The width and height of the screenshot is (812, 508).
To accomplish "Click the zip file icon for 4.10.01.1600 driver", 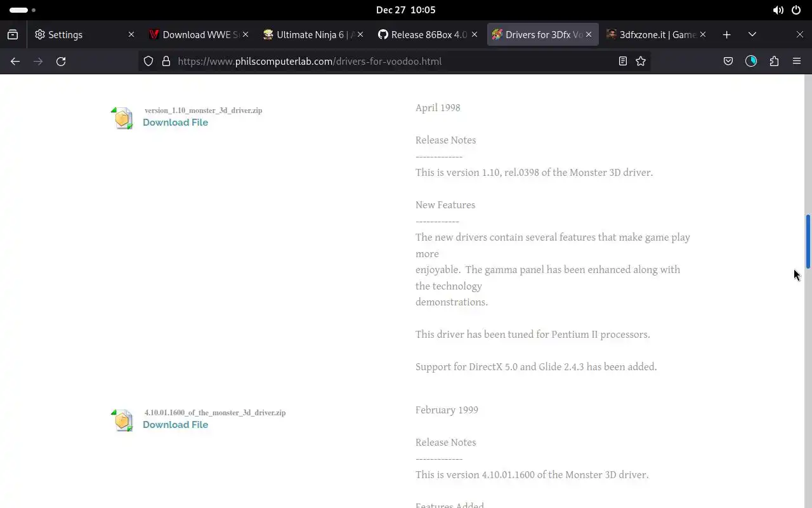I will [122, 420].
